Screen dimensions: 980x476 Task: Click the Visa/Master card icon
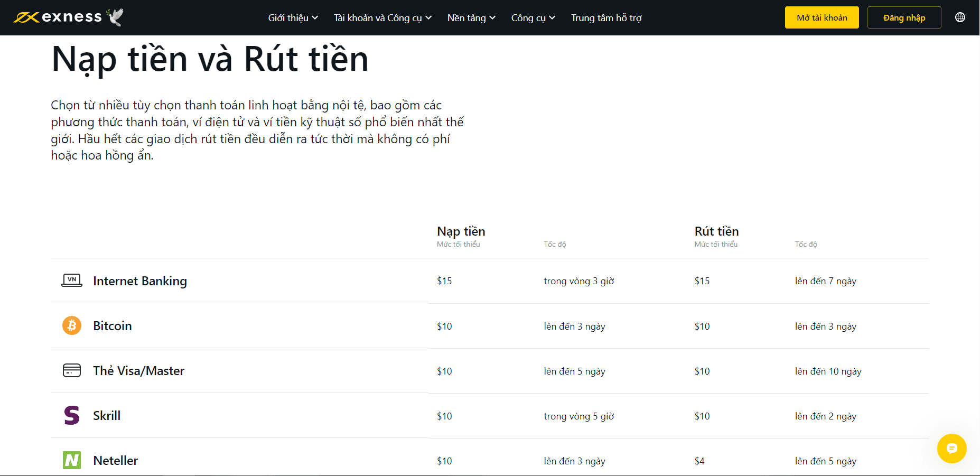72,370
